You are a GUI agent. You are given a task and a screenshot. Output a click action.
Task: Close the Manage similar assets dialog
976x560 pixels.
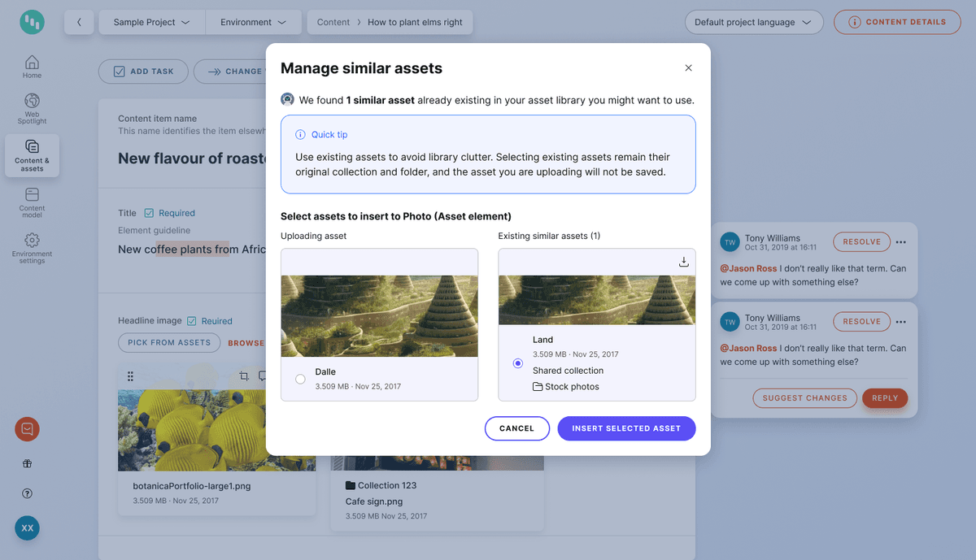[688, 68]
